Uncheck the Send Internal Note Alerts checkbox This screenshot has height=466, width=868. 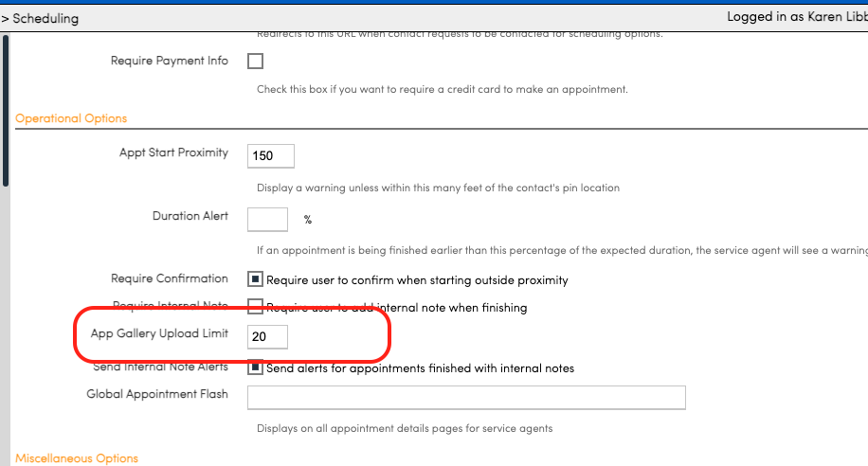(x=255, y=367)
